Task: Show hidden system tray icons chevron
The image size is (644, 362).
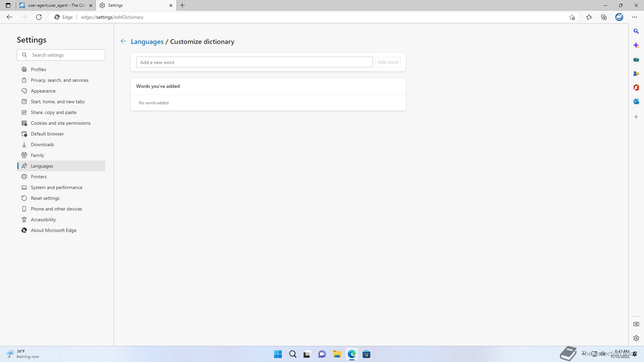Action: click(x=584, y=354)
